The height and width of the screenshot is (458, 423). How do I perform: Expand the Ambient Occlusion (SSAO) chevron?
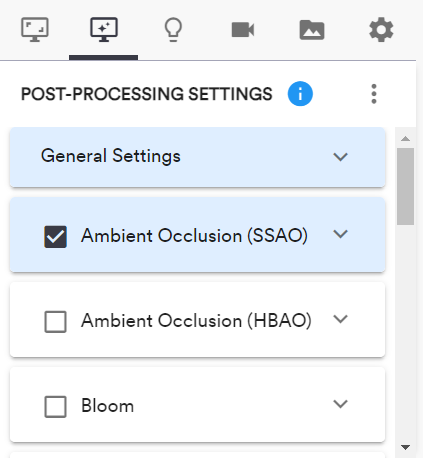click(340, 234)
